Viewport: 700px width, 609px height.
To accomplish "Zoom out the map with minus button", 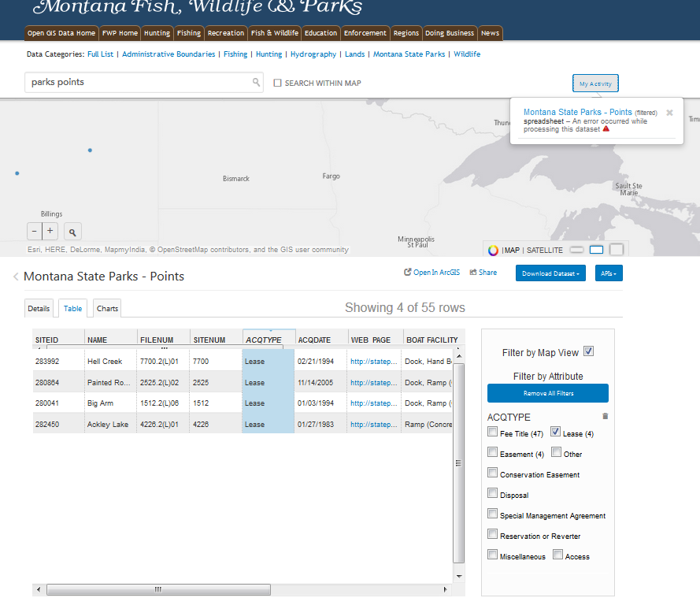I will pos(35,232).
